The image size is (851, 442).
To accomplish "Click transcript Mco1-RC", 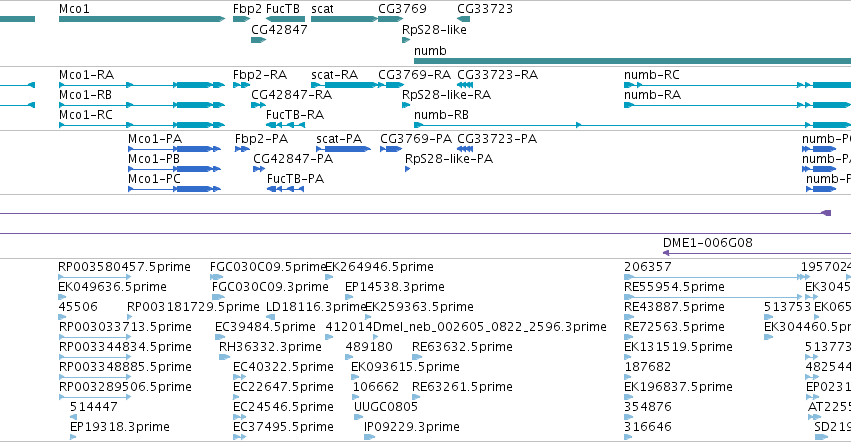I will 142,125.
